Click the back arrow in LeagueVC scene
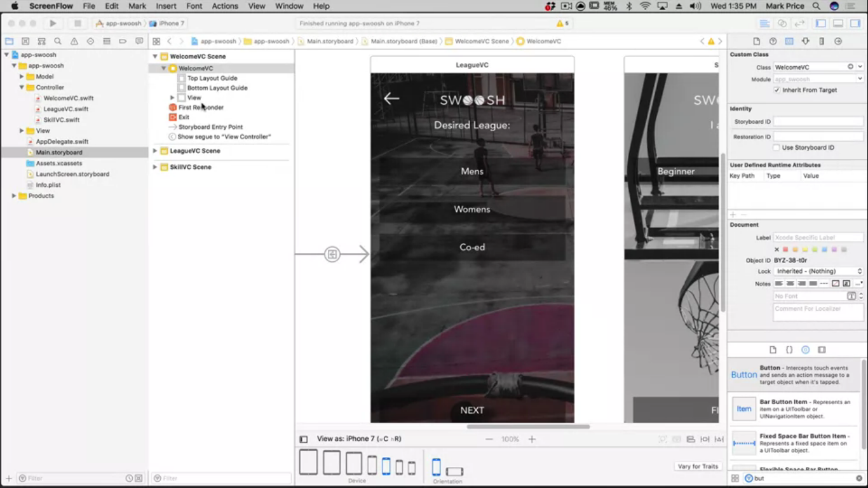 point(391,98)
